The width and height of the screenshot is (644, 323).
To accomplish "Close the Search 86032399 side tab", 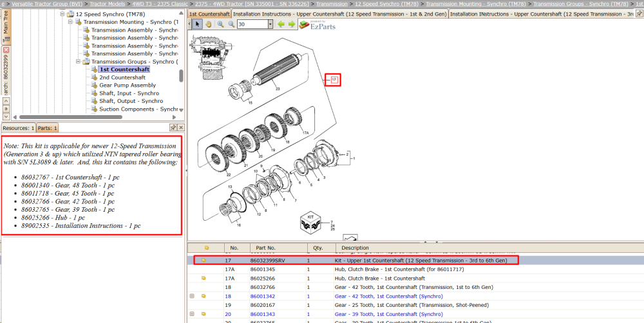I will pos(6,50).
